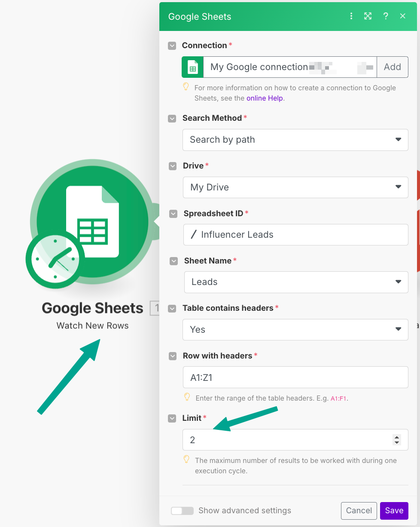Collapse the Search Method field chevron
The image size is (420, 527).
[172, 118]
